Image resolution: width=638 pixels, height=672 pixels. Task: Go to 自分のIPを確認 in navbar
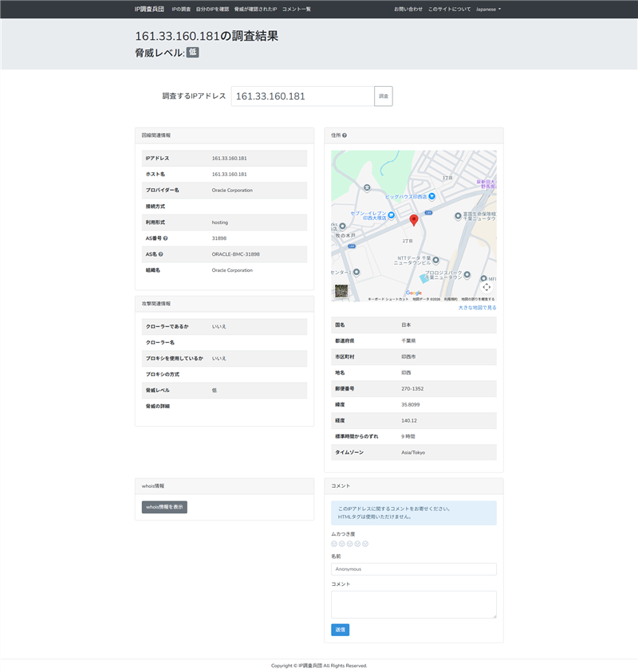point(212,9)
